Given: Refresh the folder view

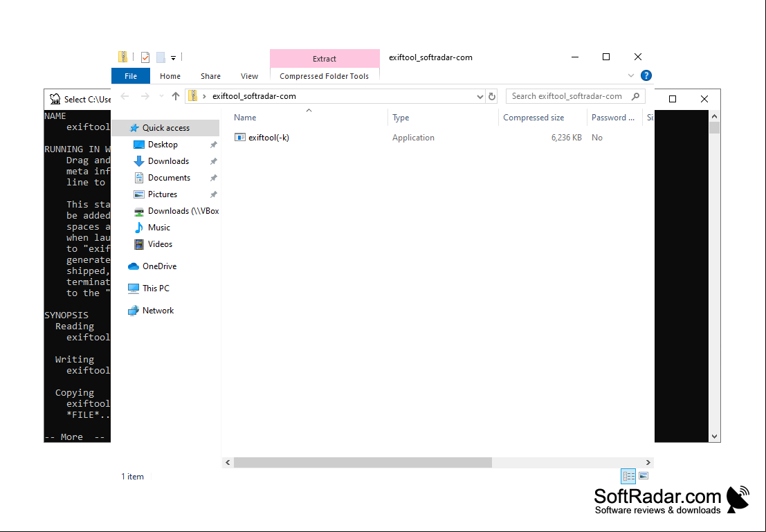Looking at the screenshot, I should 492,97.
